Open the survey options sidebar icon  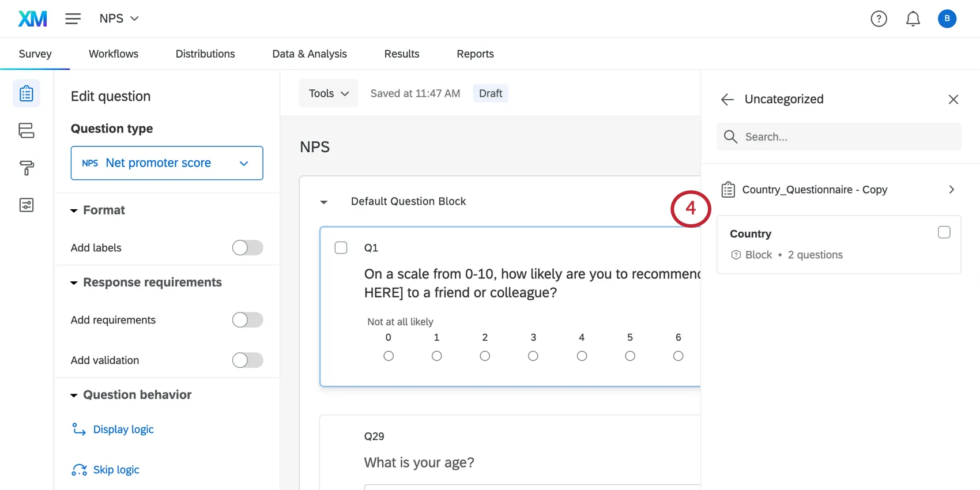coord(27,205)
